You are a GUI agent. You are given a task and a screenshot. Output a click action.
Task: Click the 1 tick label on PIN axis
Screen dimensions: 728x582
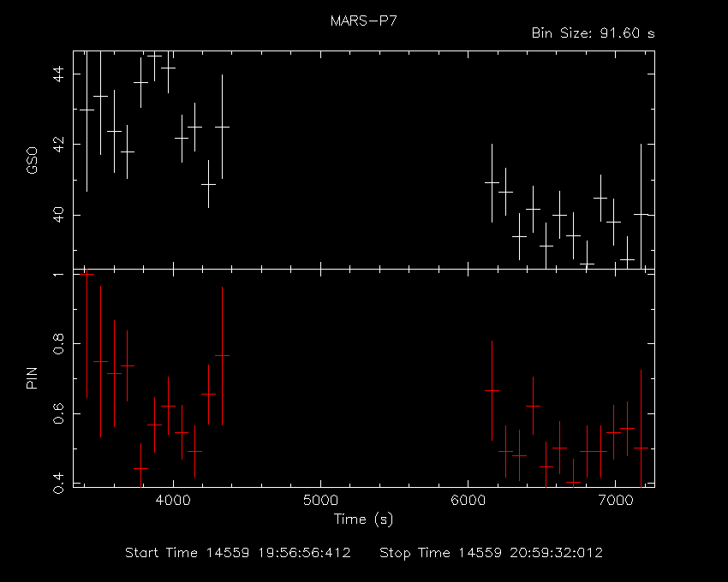[58, 274]
